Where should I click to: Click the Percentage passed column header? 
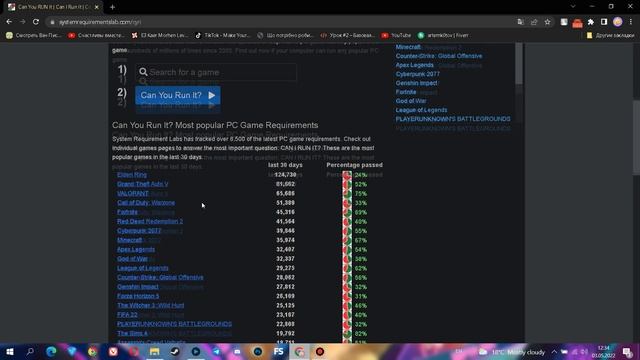pos(354,165)
